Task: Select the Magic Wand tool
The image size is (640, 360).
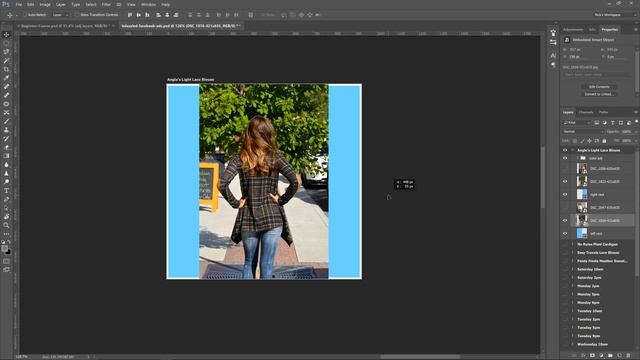Action: 6,60
